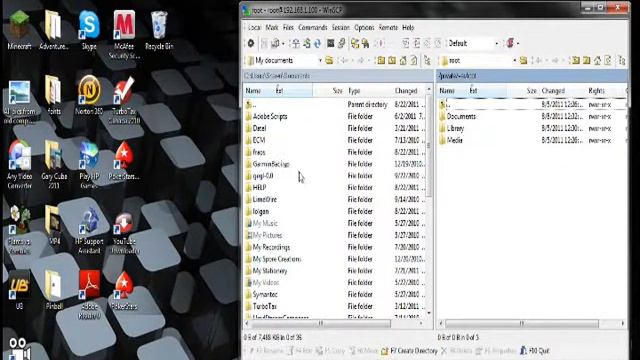The height and width of the screenshot is (360, 640).
Task: Open the UB desktop shortcut
Action: coord(19,290)
